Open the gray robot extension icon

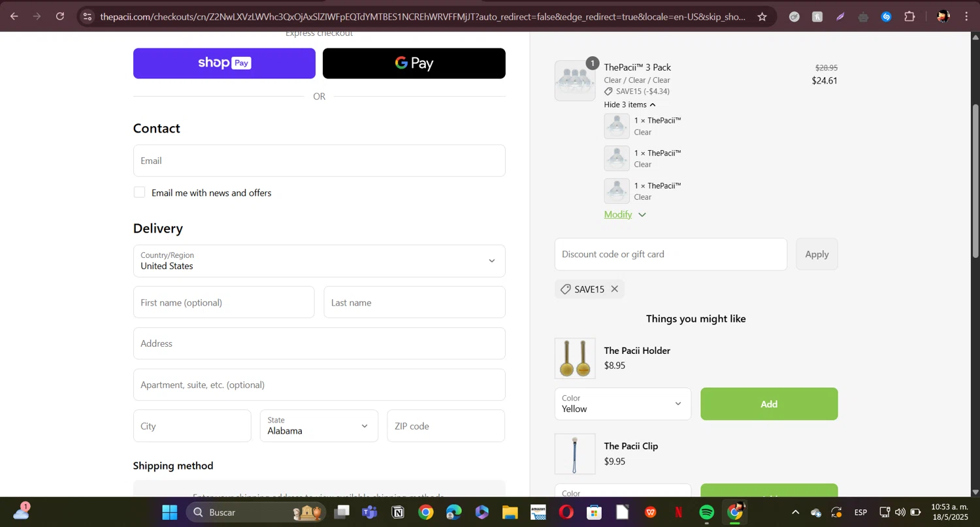click(863, 17)
